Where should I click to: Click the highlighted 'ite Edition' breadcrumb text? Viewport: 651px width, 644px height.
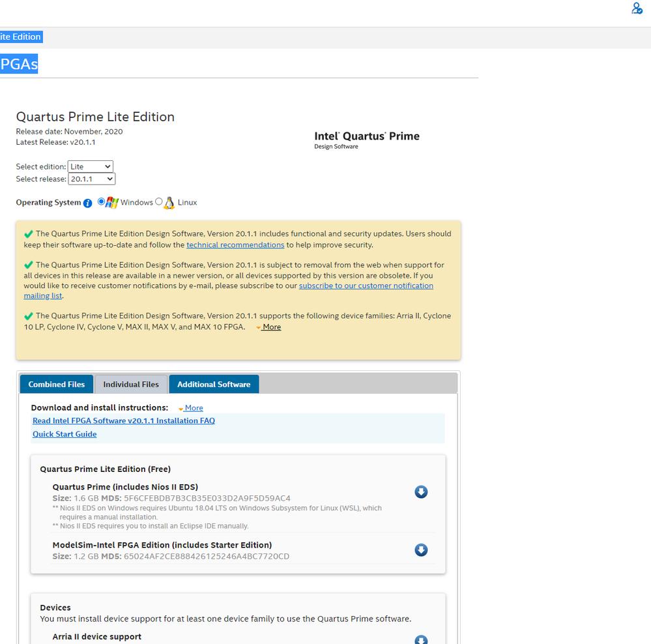tap(21, 37)
